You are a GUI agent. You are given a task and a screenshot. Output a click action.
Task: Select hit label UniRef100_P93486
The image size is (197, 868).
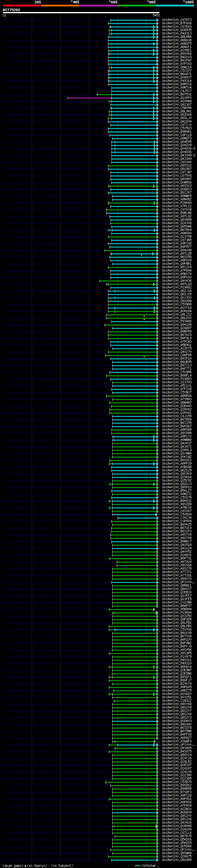pos(177,321)
